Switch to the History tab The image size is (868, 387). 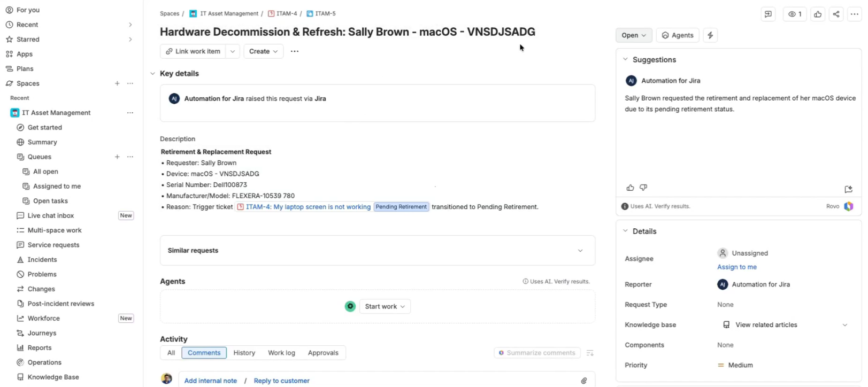[x=244, y=353]
